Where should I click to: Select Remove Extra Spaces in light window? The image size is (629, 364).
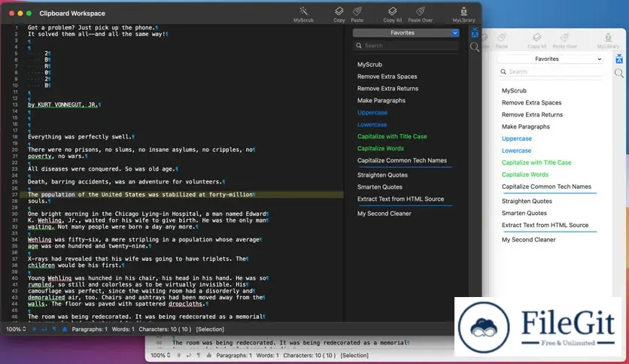(531, 102)
